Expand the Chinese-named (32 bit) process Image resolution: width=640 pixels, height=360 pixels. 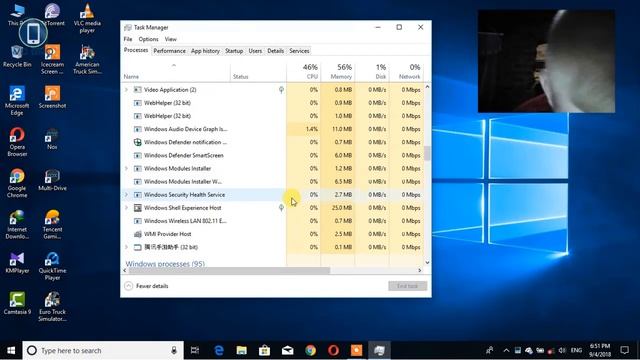(127, 247)
